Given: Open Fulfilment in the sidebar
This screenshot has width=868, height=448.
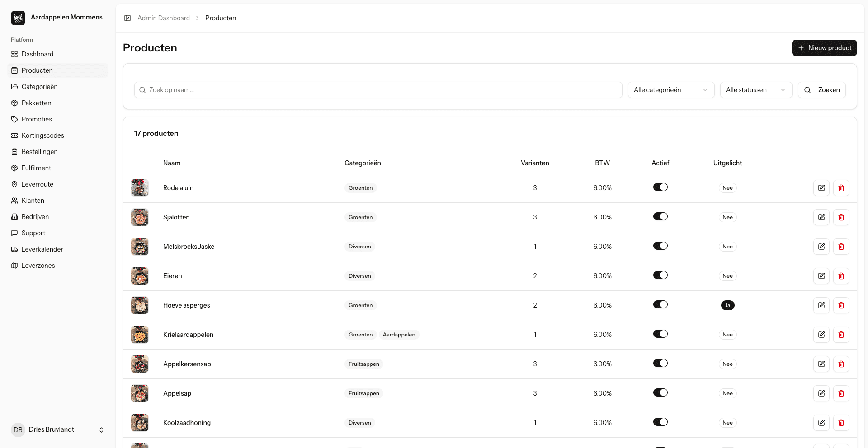Looking at the screenshot, I should pyautogui.click(x=58, y=168).
